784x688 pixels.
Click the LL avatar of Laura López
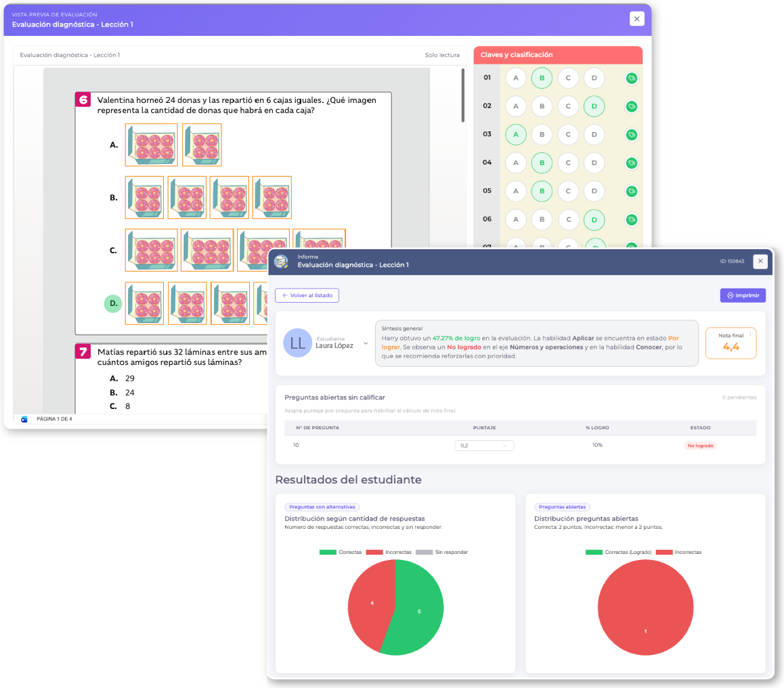pyautogui.click(x=297, y=343)
